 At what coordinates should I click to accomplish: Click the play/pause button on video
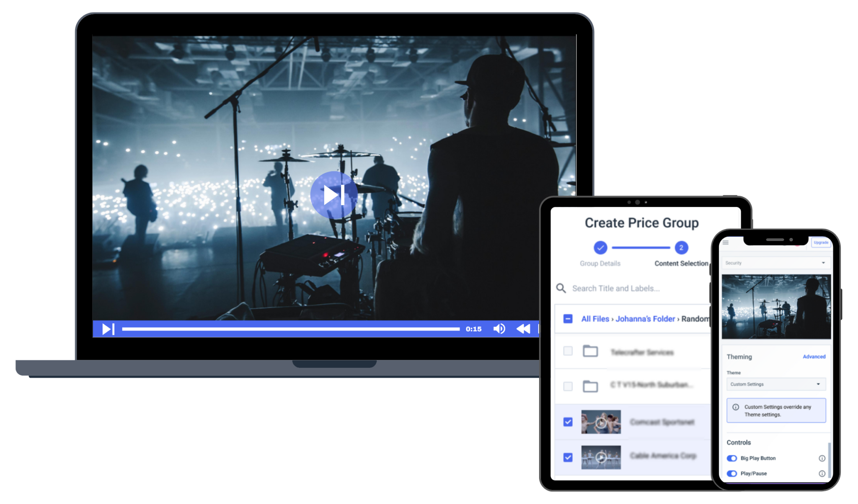(x=106, y=328)
